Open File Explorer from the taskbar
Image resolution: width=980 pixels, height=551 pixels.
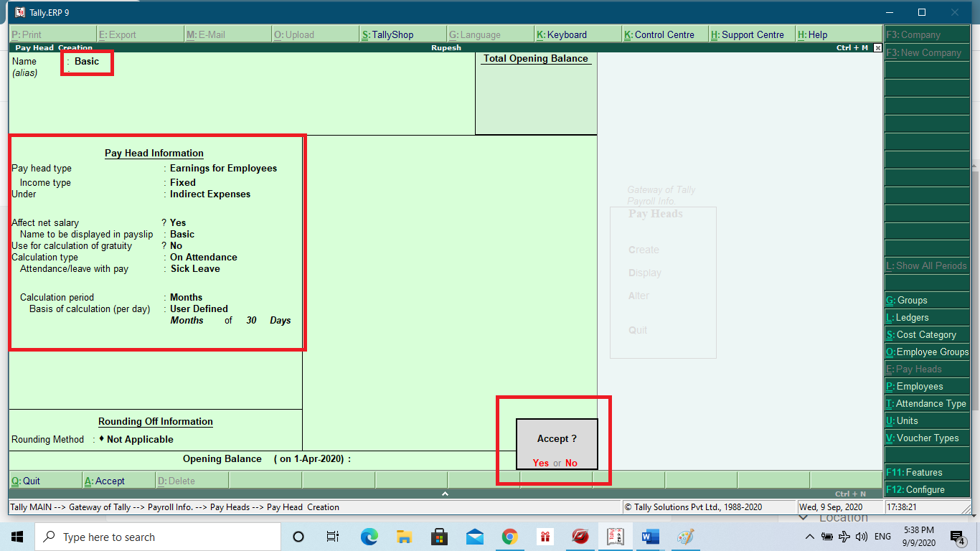404,537
